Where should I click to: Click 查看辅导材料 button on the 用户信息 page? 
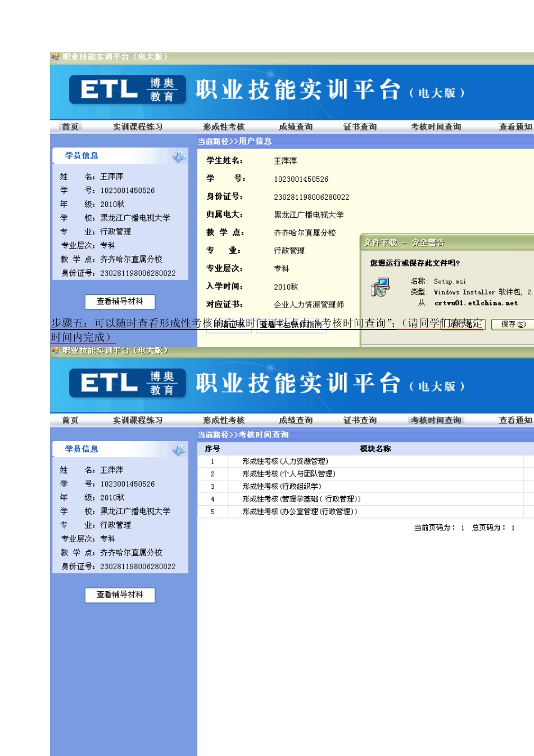pyautogui.click(x=120, y=301)
